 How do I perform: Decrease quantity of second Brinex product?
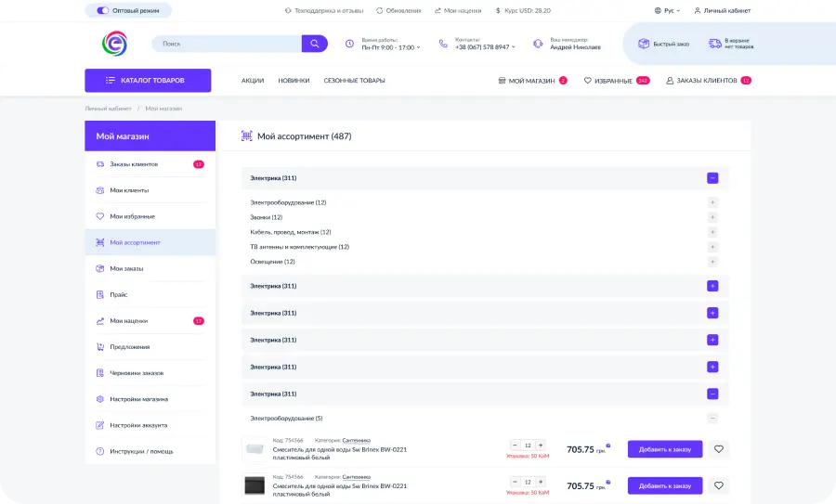click(515, 482)
